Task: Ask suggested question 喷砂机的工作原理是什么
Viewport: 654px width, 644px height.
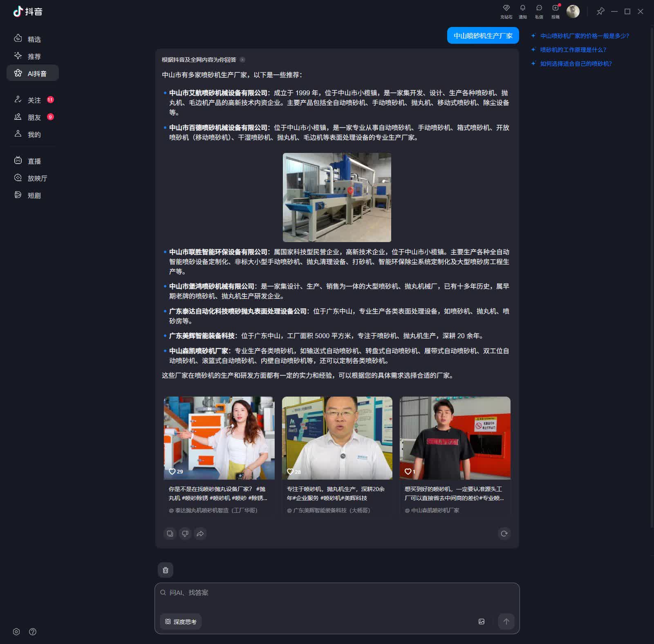Action: coord(573,50)
